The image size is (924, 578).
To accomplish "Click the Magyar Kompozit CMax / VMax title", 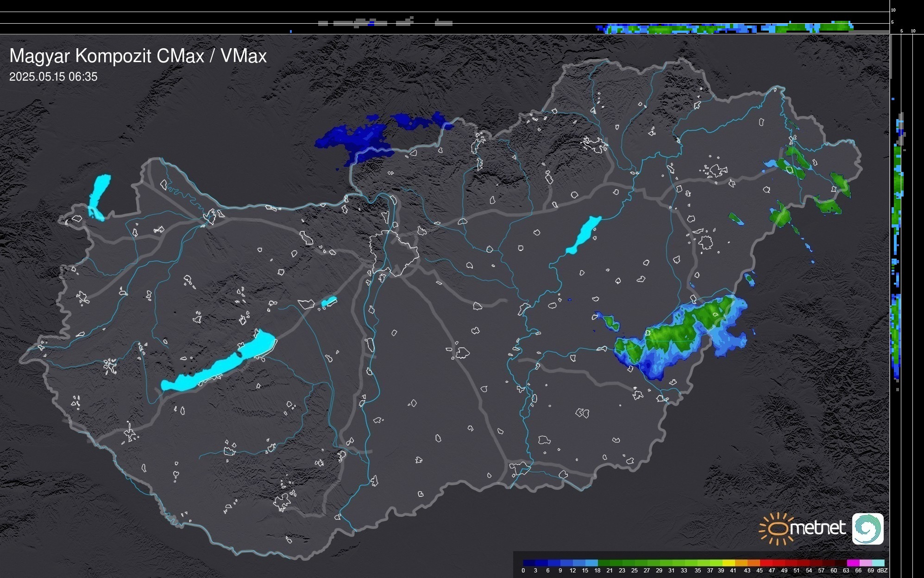I will (138, 56).
